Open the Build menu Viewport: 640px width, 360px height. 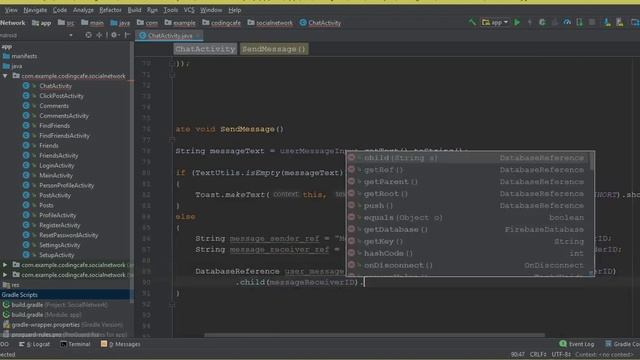pos(134,10)
